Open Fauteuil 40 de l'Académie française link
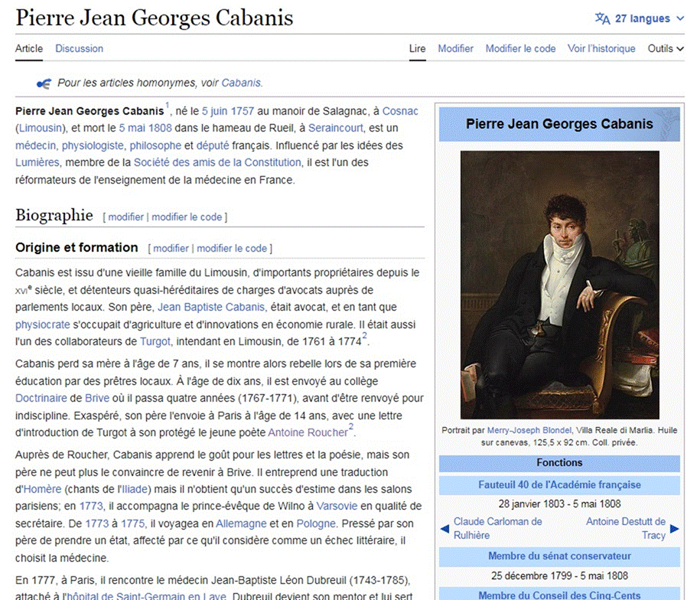The width and height of the screenshot is (700, 600). 559,485
